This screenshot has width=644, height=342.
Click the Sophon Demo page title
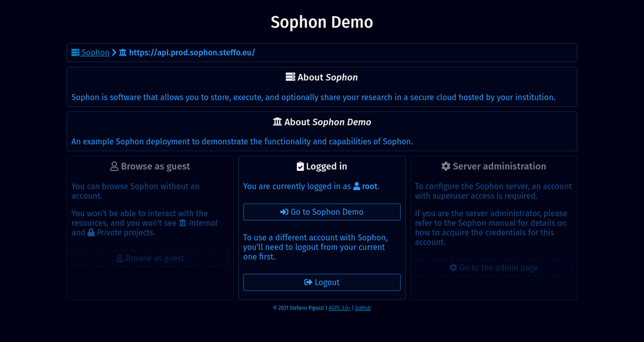322,22
